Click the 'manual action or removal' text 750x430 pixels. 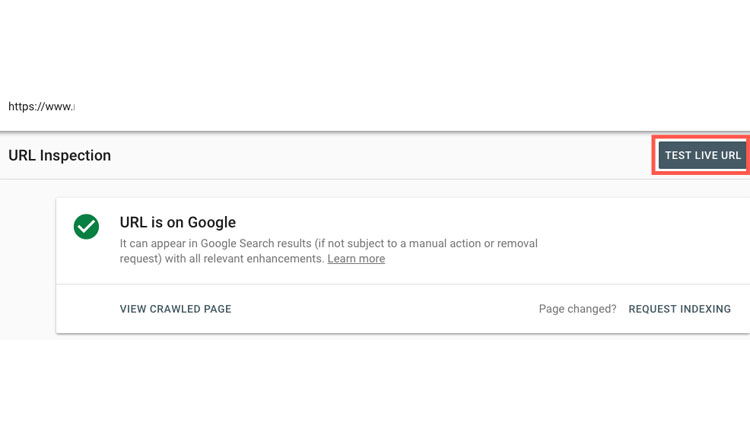tap(473, 243)
